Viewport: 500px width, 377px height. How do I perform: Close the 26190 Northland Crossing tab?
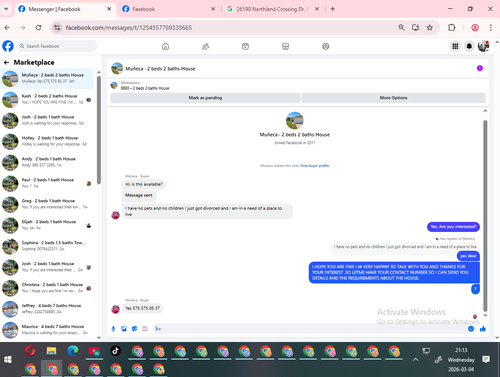click(x=317, y=9)
